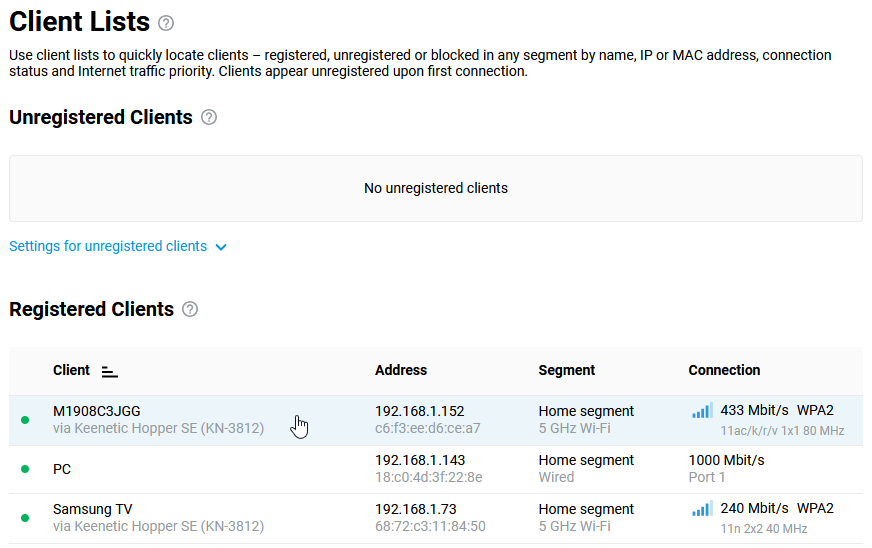Click help icon next to Client Lists title
The image size is (872, 548).
point(166,23)
